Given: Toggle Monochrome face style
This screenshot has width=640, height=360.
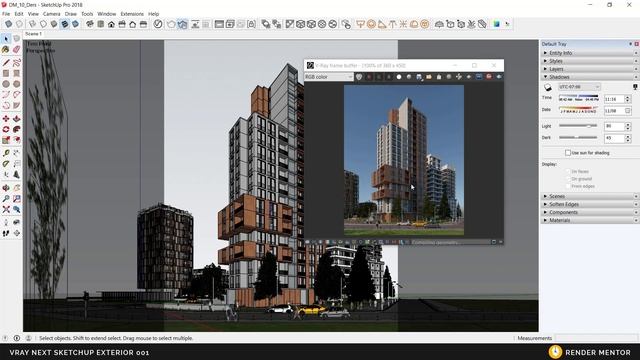Looking at the screenshot, I should click(75, 24).
